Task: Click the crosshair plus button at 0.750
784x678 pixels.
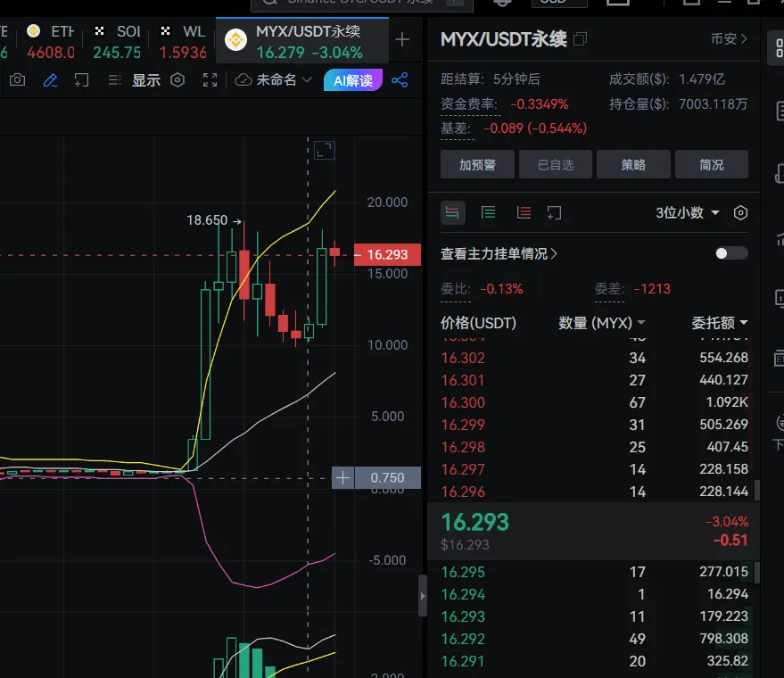Action: (343, 478)
